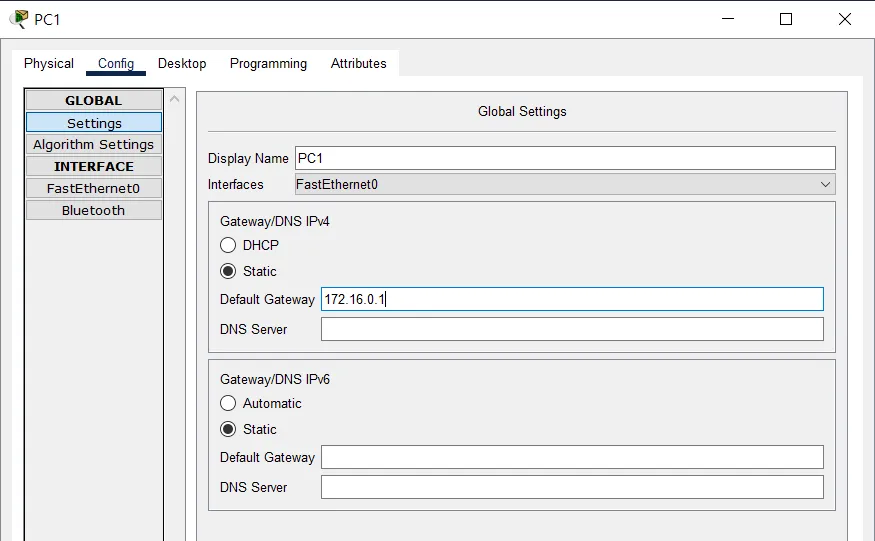Image resolution: width=875 pixels, height=541 pixels.
Task: Open the Interfaces FastEthernet0 dropdown
Action: tap(565, 184)
